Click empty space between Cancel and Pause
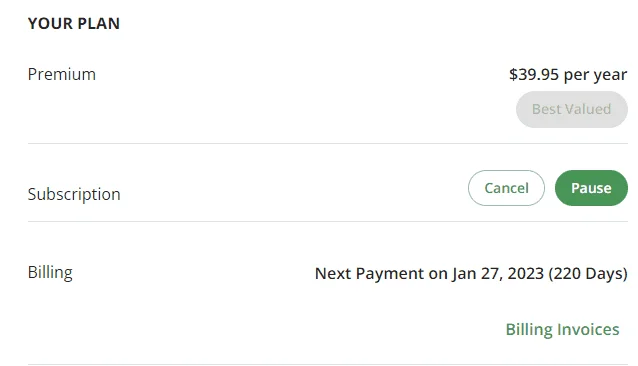Image resolution: width=638 pixels, height=366 pixels. coord(550,188)
